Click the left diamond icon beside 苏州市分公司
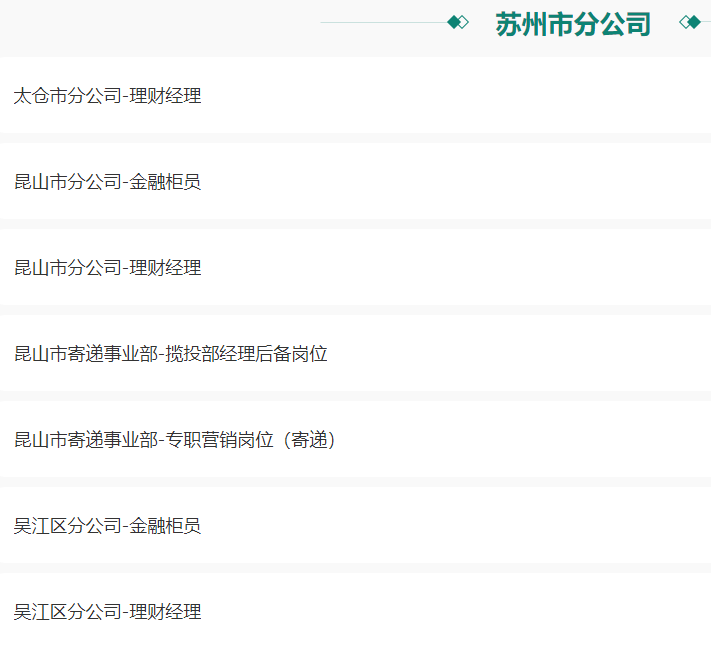This screenshot has height=648, width=711. pyautogui.click(x=458, y=22)
